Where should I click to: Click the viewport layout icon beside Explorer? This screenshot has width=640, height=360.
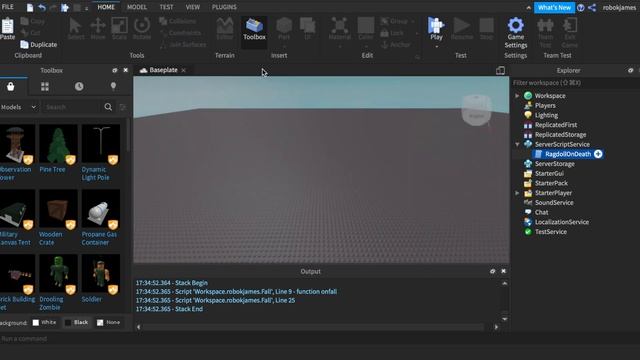(x=500, y=71)
